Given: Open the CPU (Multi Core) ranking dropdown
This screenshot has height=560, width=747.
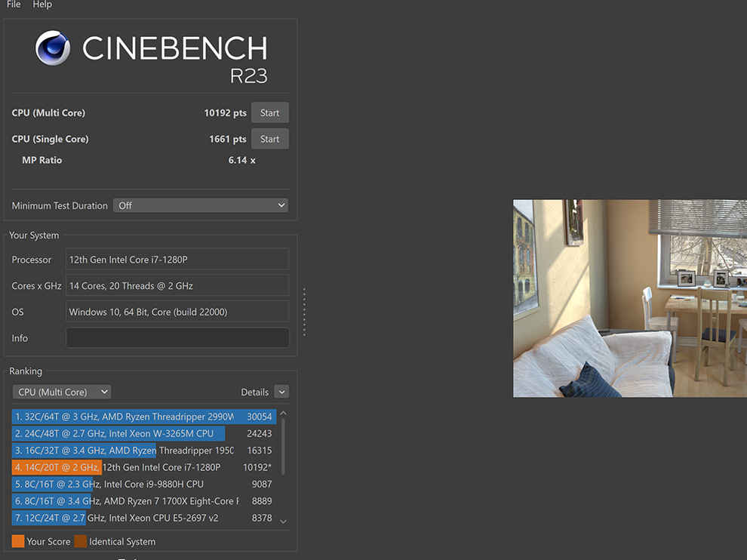Looking at the screenshot, I should click(61, 392).
